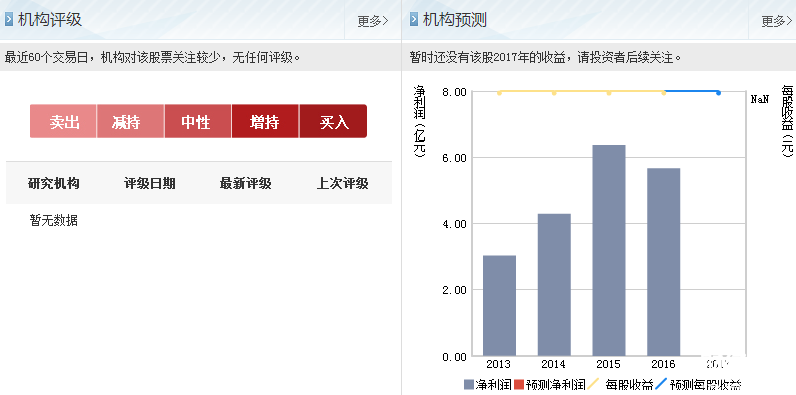Toggle blue 预测每股收益 legend line
Screen dimensions: 796x395
[661, 384]
